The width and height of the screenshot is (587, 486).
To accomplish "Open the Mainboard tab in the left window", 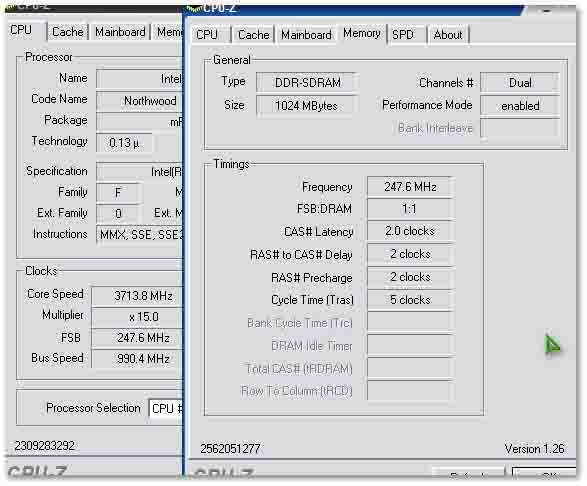I will click(x=120, y=32).
